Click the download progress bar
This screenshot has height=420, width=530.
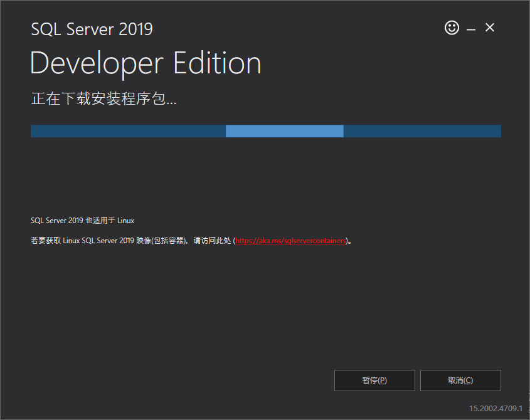click(265, 131)
